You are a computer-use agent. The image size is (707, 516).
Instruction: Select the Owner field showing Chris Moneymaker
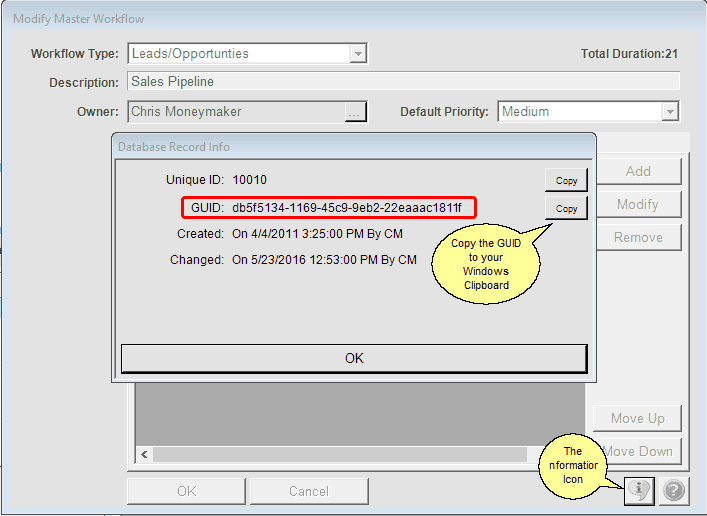click(235, 112)
